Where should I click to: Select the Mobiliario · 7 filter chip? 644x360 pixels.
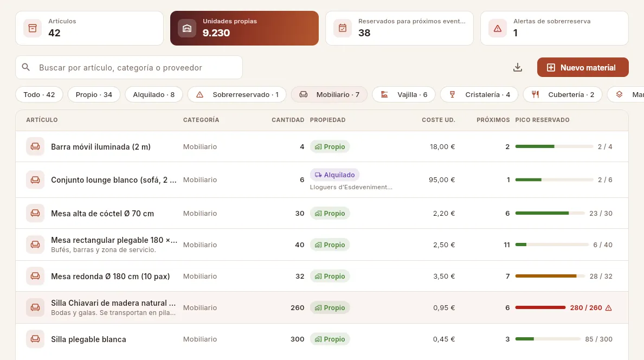click(330, 94)
